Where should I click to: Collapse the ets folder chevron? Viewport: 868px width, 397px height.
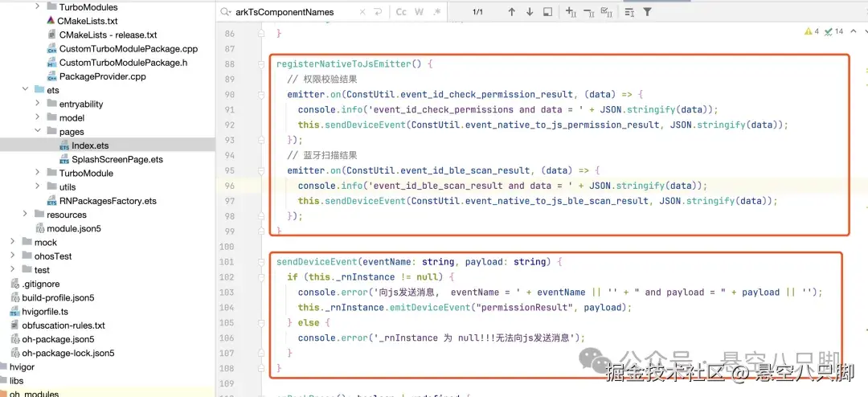(x=25, y=90)
